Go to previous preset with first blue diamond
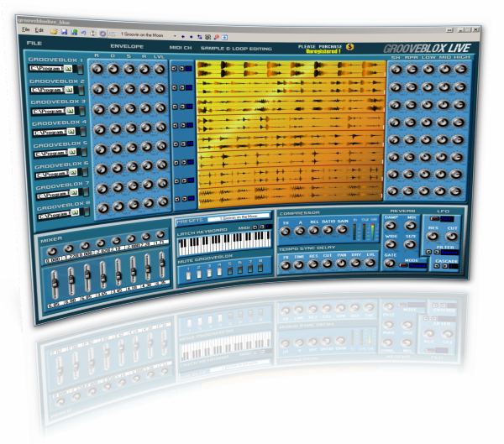Screen dimensions: 504x444 coord(183,37)
